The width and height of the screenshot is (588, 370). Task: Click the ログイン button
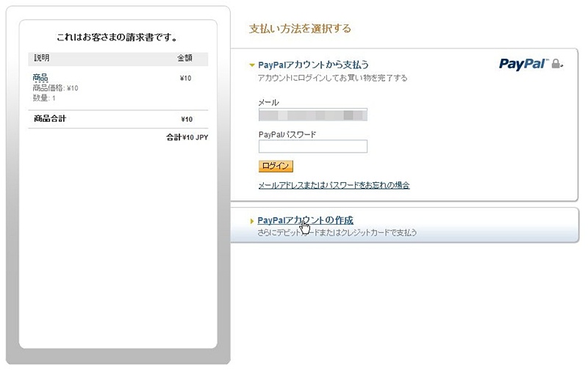[276, 166]
